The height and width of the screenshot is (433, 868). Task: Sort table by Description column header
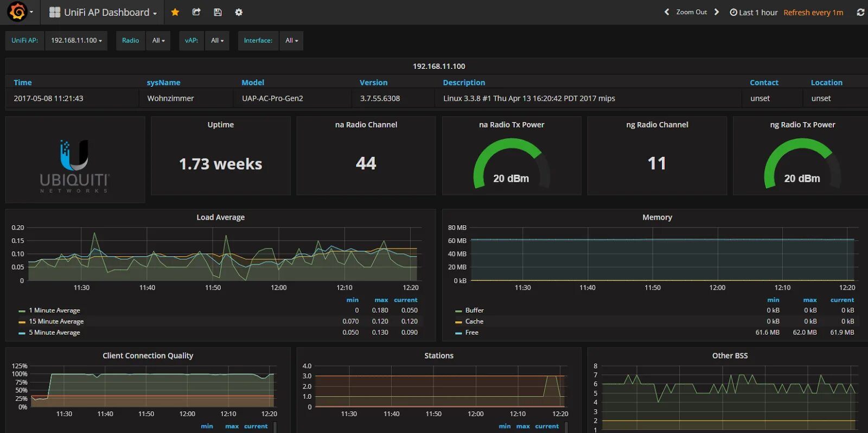pyautogui.click(x=464, y=82)
